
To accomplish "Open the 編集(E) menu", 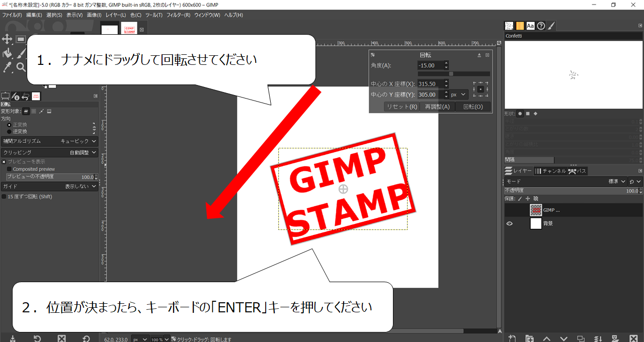I will point(34,15).
